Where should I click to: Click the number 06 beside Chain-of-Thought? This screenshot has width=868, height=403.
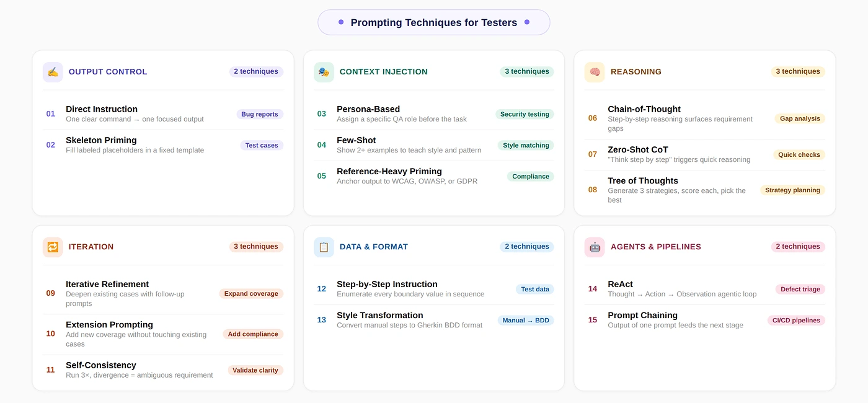pos(592,118)
